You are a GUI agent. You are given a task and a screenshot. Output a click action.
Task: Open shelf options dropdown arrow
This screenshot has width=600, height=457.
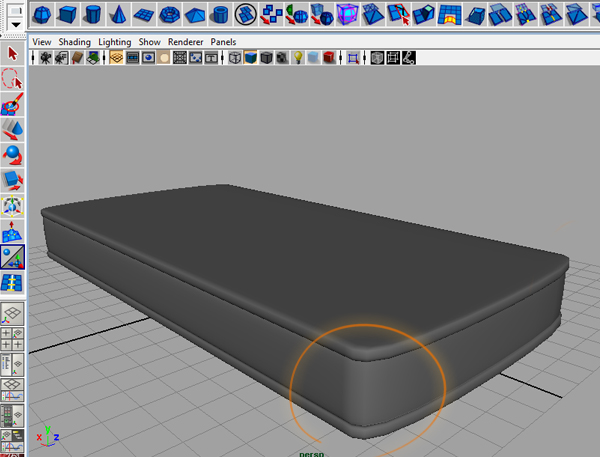[x=16, y=24]
